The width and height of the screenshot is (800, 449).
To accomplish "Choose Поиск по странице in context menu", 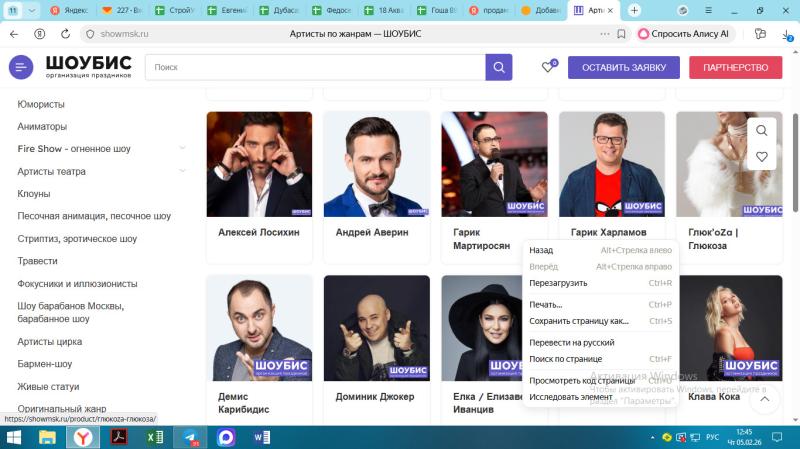I will 601,359.
